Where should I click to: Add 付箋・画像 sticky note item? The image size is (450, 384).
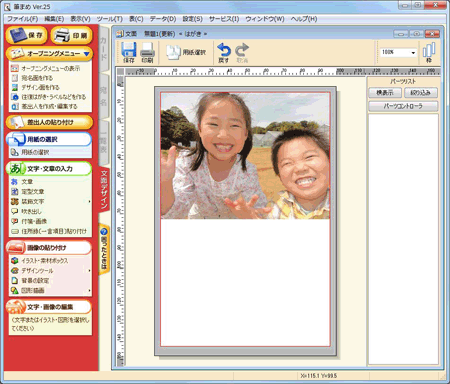pyautogui.click(x=29, y=221)
